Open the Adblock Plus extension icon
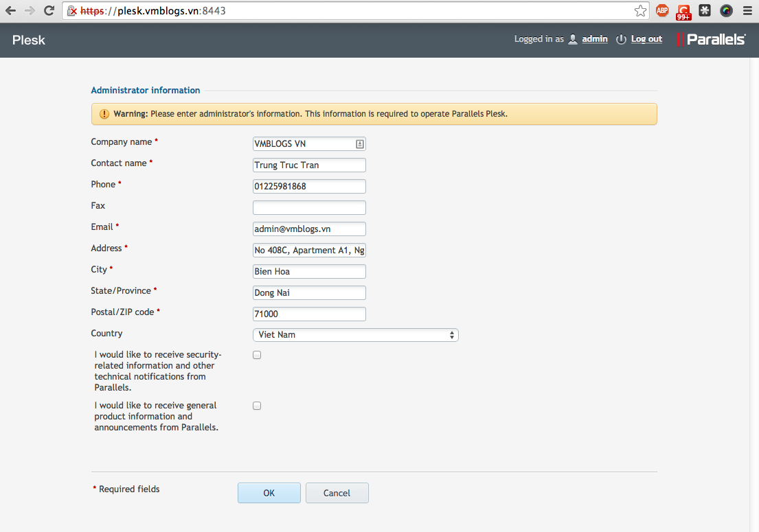The image size is (759, 532). click(x=662, y=11)
